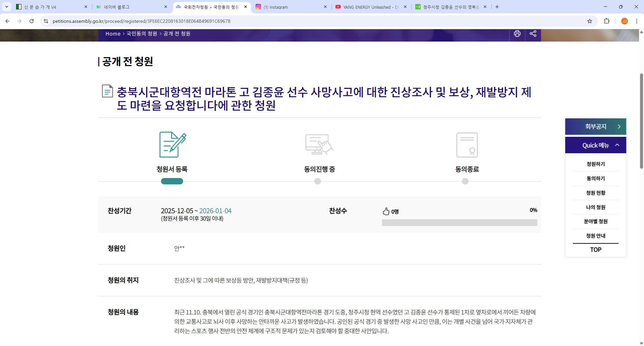Click 청원하기 in Quick menu
The image size is (644, 346).
click(595, 164)
